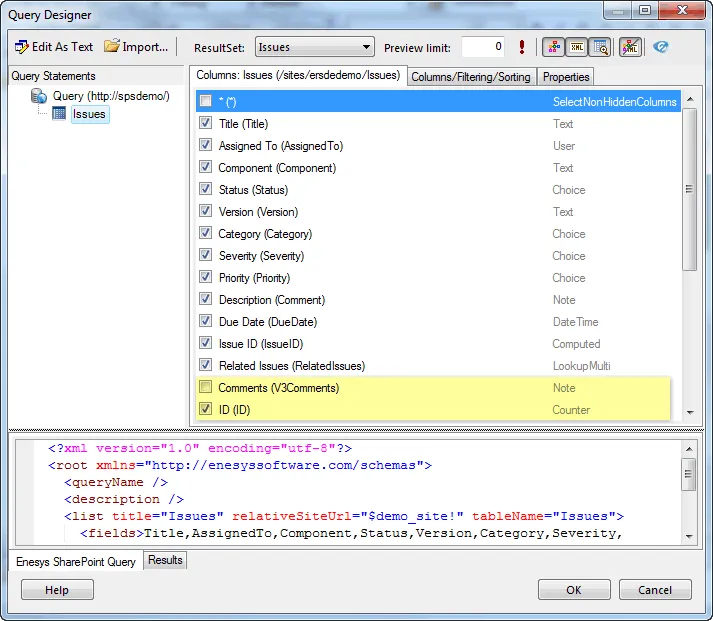
Task: Click the red exclamation run query icon
Action: click(x=522, y=47)
